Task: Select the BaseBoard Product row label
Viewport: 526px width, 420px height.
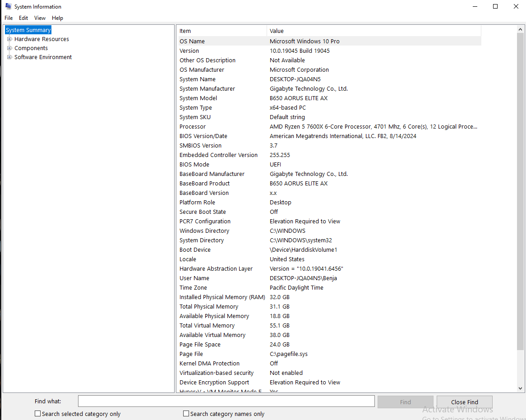Action: click(205, 184)
